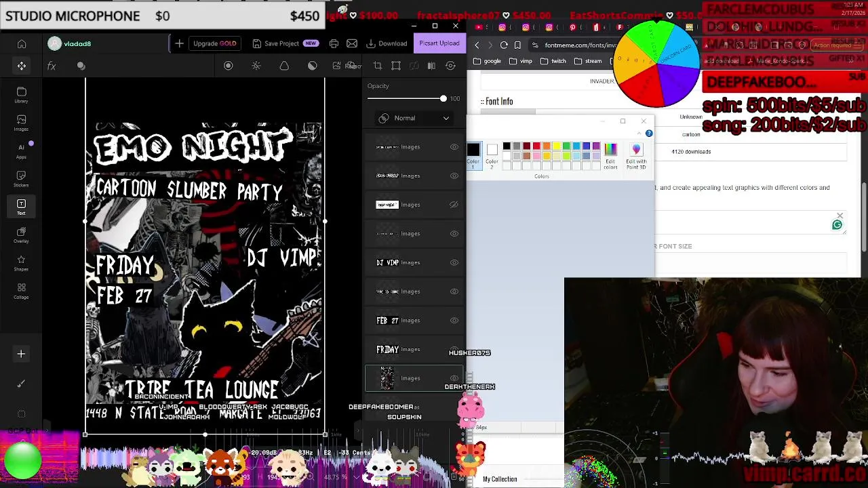868x488 pixels.
Task: Open Stickers panel
Action: [x=21, y=179]
